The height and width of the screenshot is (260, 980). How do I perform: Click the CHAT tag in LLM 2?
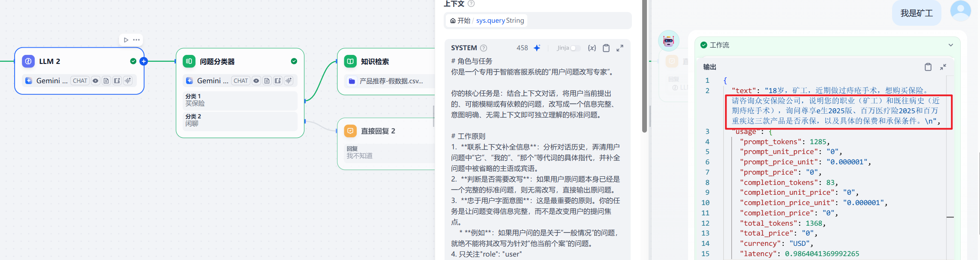80,81
